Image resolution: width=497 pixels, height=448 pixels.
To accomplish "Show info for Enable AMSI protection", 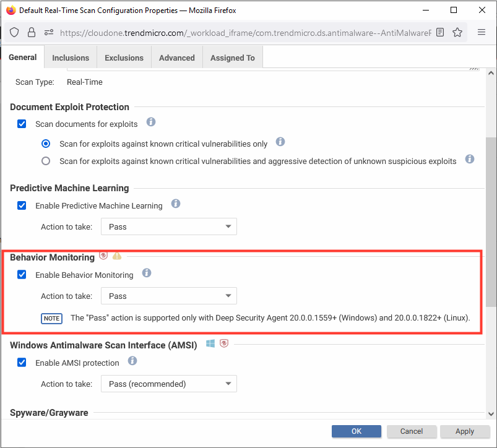I will click(x=132, y=361).
